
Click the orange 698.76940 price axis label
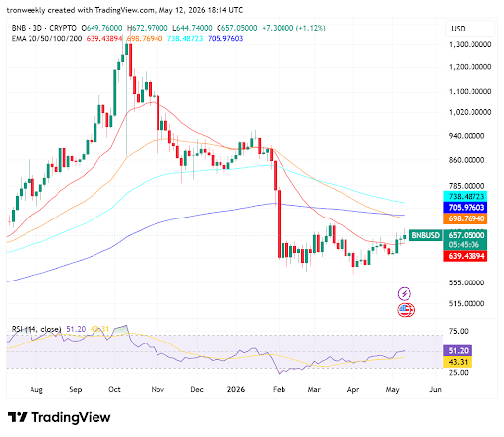click(466, 218)
